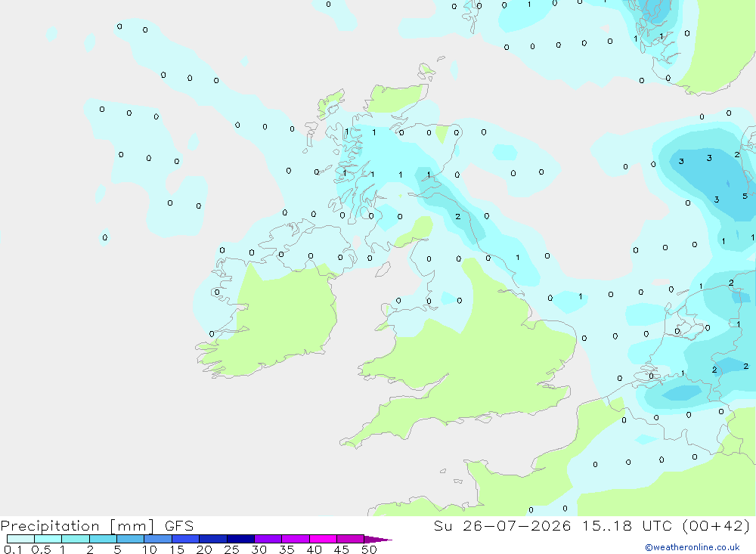Click the '50' scale label

(x=370, y=549)
